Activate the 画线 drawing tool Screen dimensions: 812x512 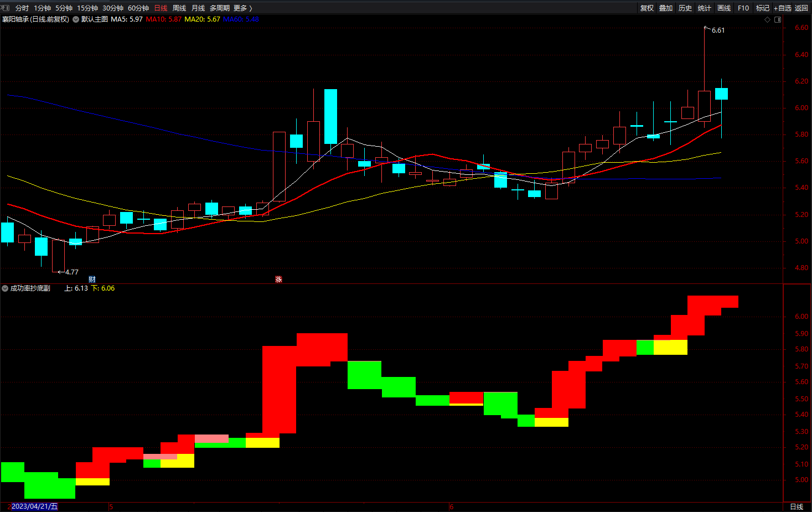click(724, 8)
